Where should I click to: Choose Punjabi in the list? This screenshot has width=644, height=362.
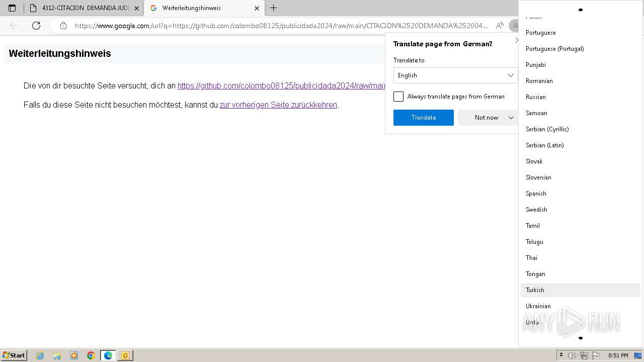click(580, 65)
